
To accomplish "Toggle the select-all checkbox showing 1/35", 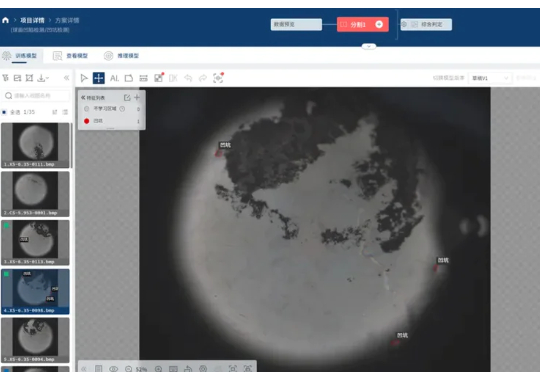I will [x=4, y=112].
